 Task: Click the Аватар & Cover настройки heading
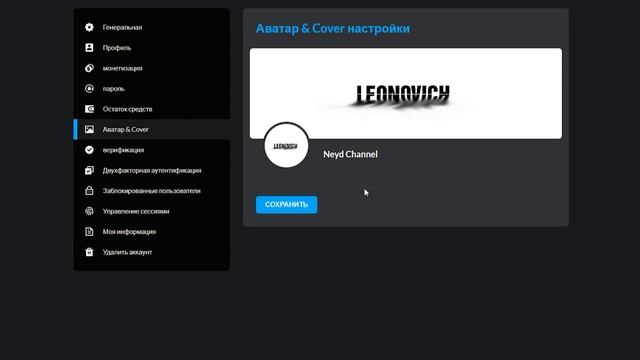click(x=333, y=29)
